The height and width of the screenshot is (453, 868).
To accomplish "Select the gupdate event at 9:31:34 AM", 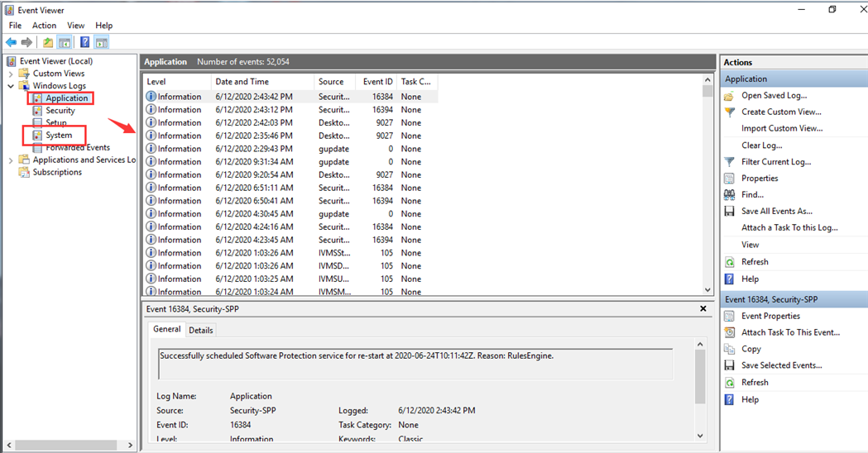I will click(x=290, y=162).
